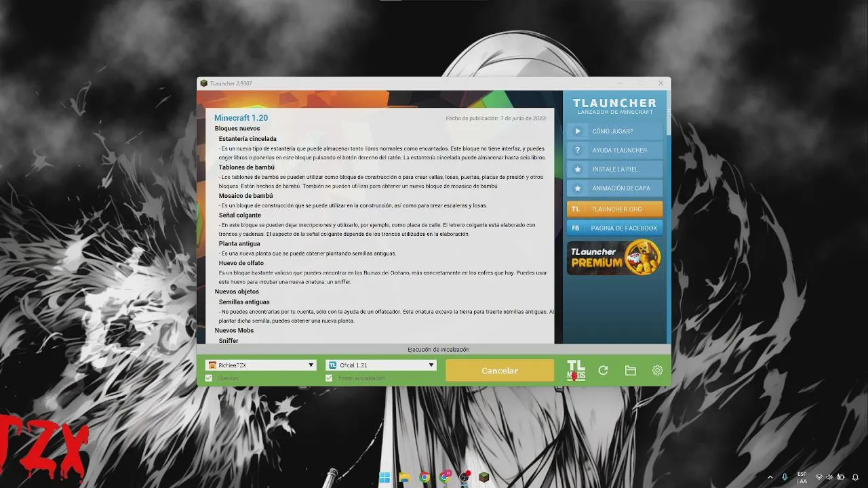Toggle the Cuentas checkbox
This screenshot has width=868, height=488.
pos(209,378)
